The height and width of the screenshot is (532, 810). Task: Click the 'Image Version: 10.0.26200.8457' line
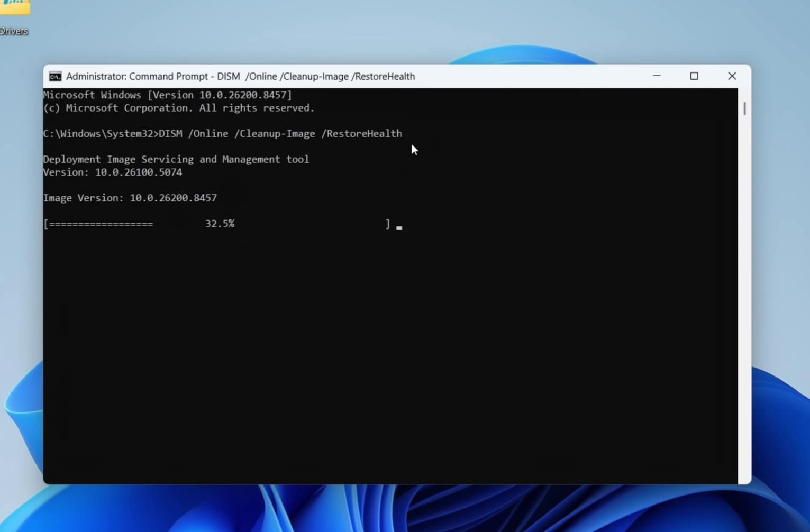pyautogui.click(x=130, y=198)
